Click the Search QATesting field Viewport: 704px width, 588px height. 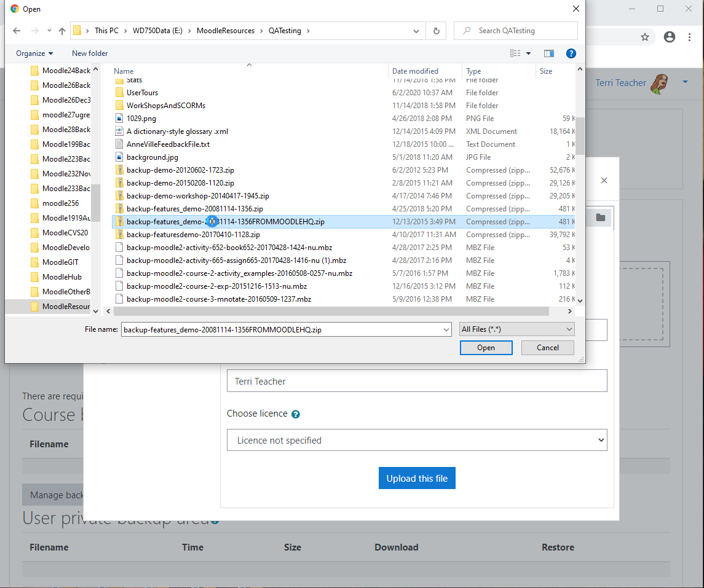515,31
